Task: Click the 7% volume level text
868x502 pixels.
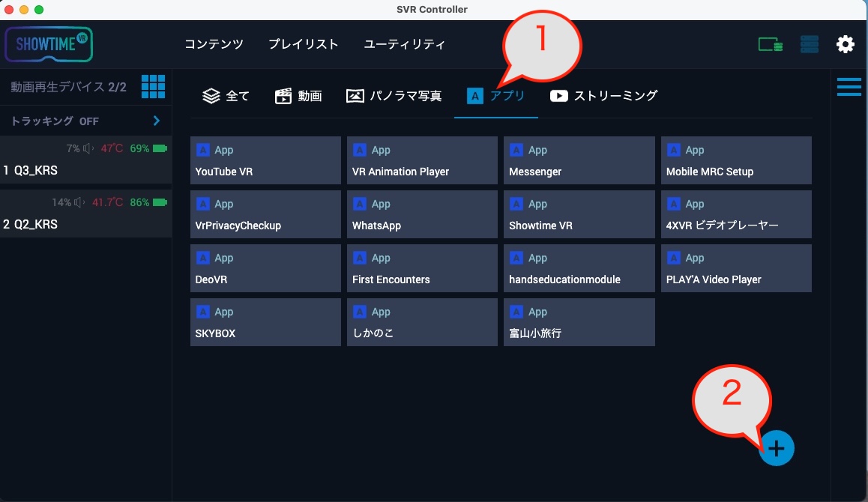Action: 73,148
